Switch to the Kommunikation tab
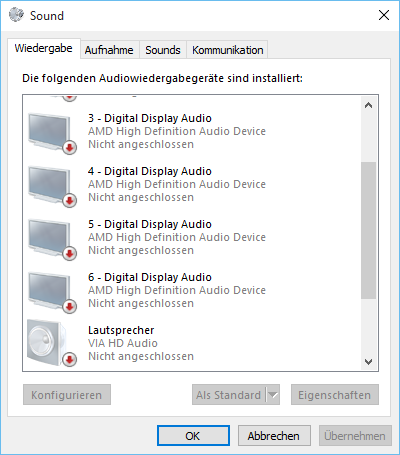 pyautogui.click(x=228, y=50)
